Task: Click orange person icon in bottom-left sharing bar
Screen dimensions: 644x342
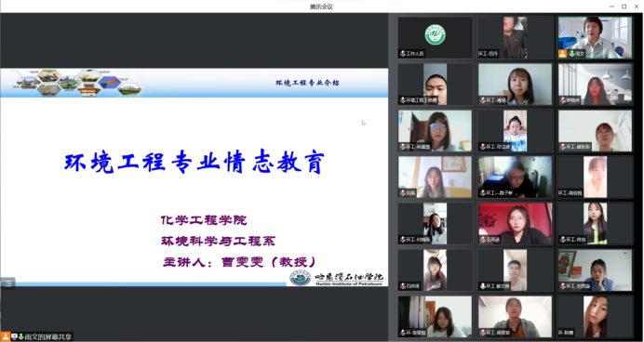Action: 6,336
